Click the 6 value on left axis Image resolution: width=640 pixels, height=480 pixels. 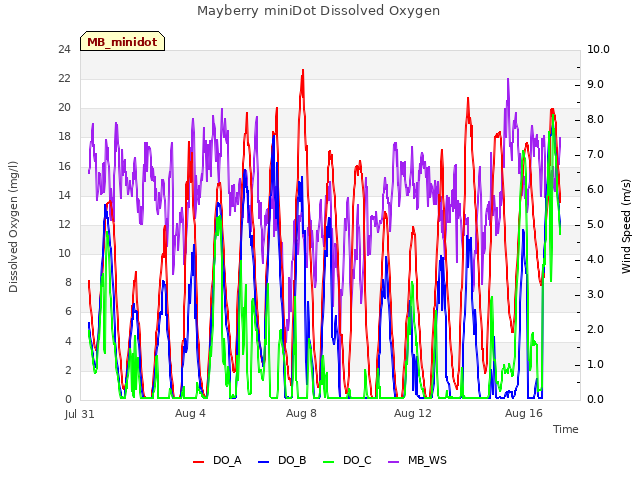coord(68,312)
